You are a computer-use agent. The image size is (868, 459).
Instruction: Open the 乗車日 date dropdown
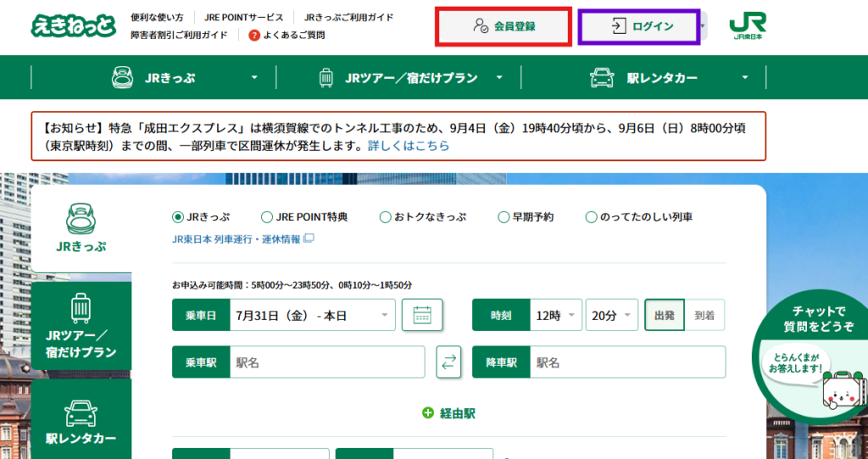click(312, 315)
